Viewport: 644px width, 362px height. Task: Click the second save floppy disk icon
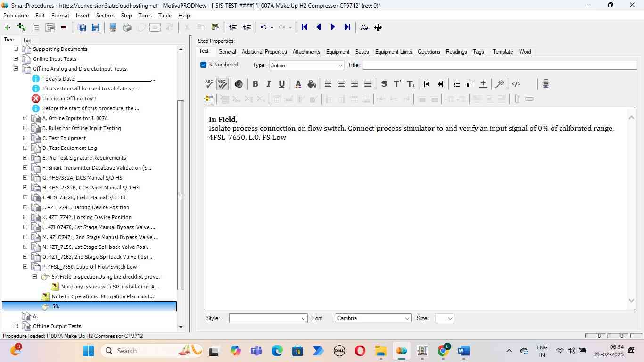pyautogui.click(x=96, y=27)
